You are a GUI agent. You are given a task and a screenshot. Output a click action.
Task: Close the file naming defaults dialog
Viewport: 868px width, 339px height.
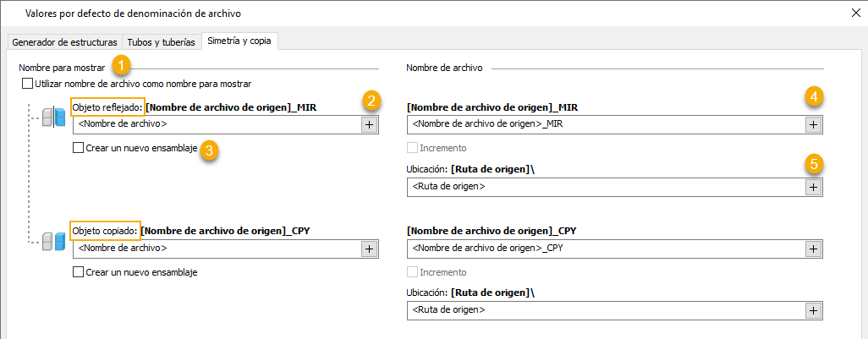(853, 13)
